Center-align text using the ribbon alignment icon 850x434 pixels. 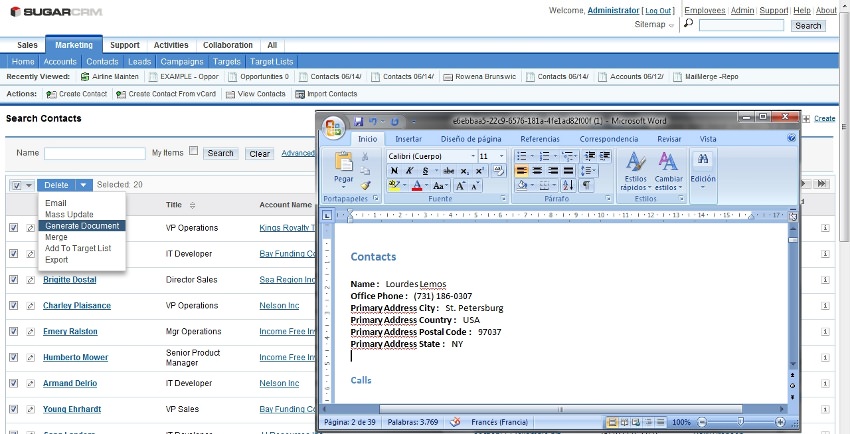(x=537, y=171)
